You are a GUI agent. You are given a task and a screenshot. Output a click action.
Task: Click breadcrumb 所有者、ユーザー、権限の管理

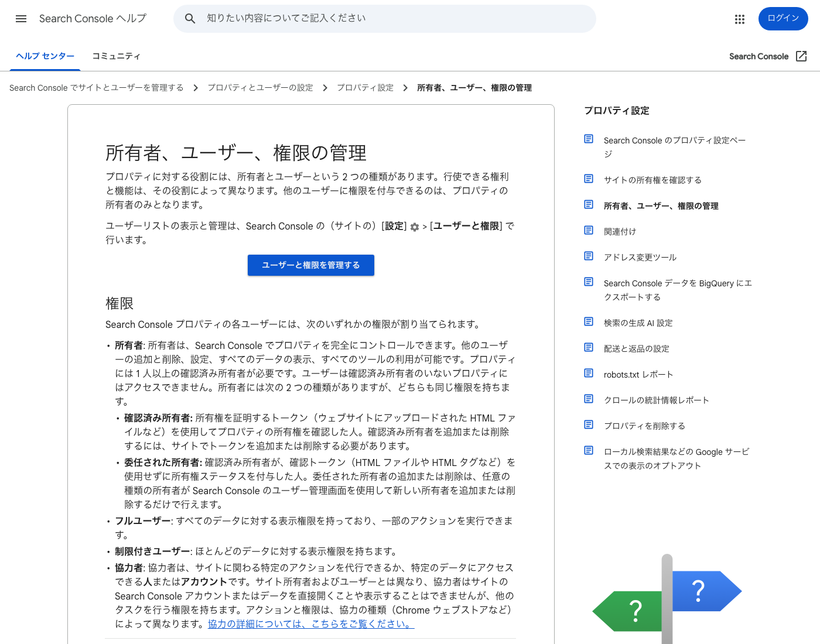point(474,88)
